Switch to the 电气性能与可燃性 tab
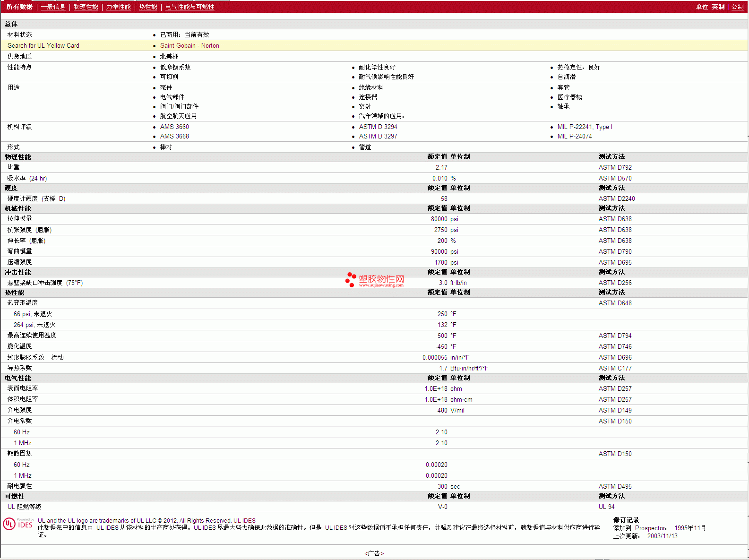749x560 pixels. point(189,7)
